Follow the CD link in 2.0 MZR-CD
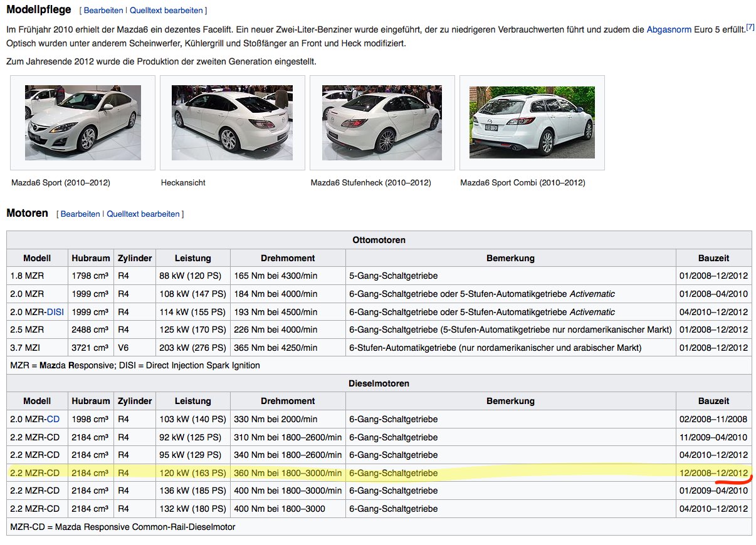 point(53,419)
